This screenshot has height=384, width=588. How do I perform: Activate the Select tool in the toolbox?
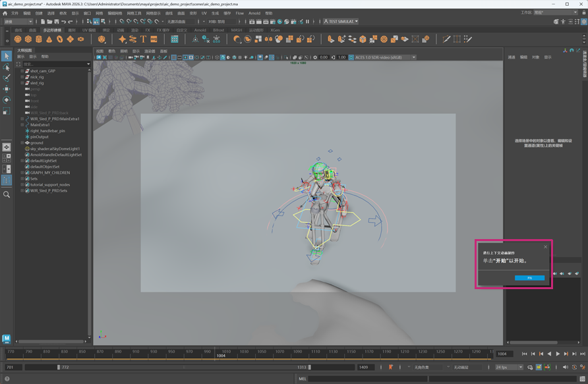point(7,57)
